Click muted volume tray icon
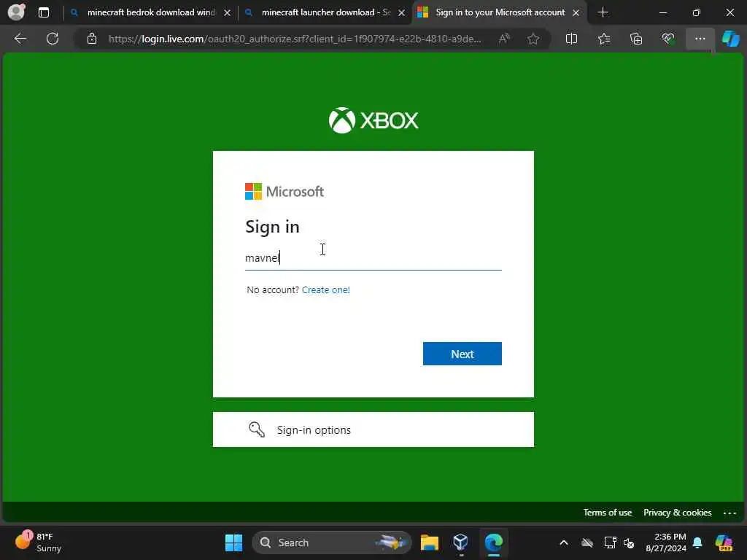 (629, 542)
